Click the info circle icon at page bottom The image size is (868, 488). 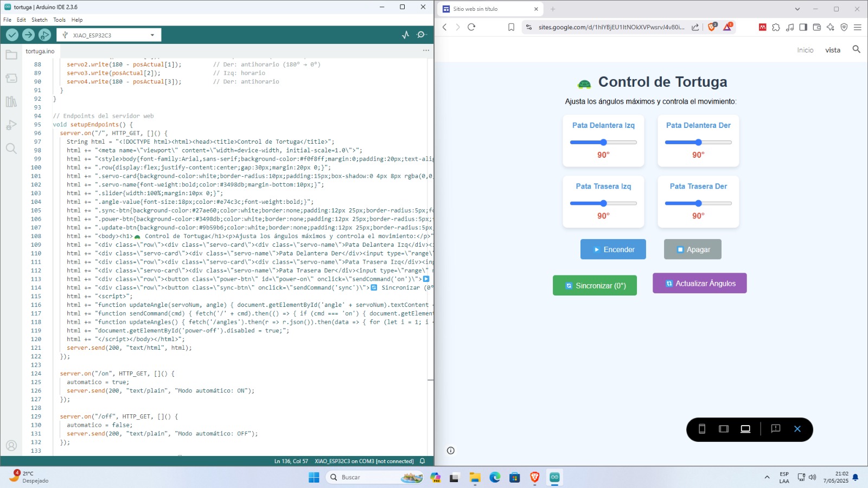tap(450, 451)
